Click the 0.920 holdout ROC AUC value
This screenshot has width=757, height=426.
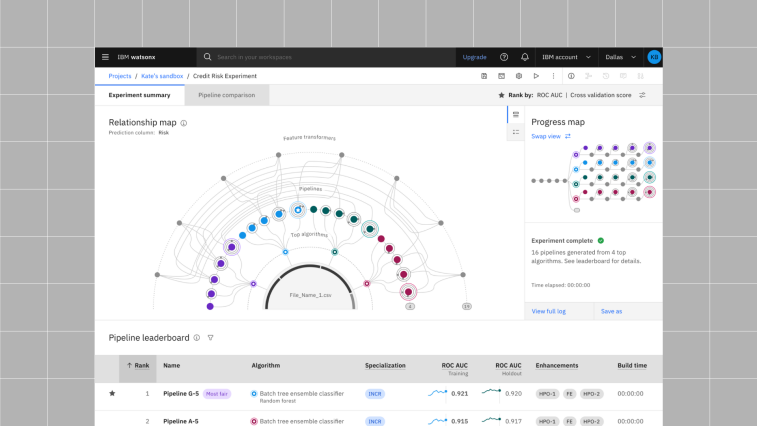[x=513, y=394]
